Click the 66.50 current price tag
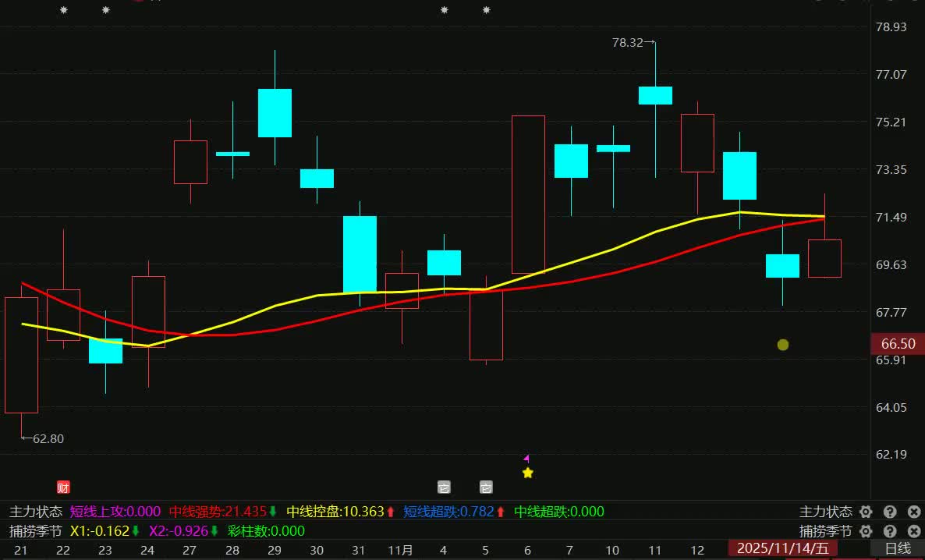The height and width of the screenshot is (560, 925). (898, 344)
